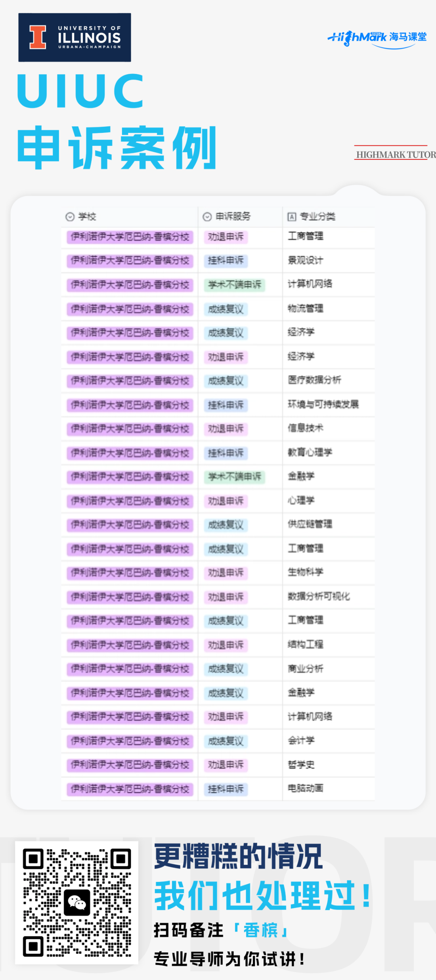Click the 香槟 highlighted keyword
The height and width of the screenshot is (980, 436).
click(261, 930)
